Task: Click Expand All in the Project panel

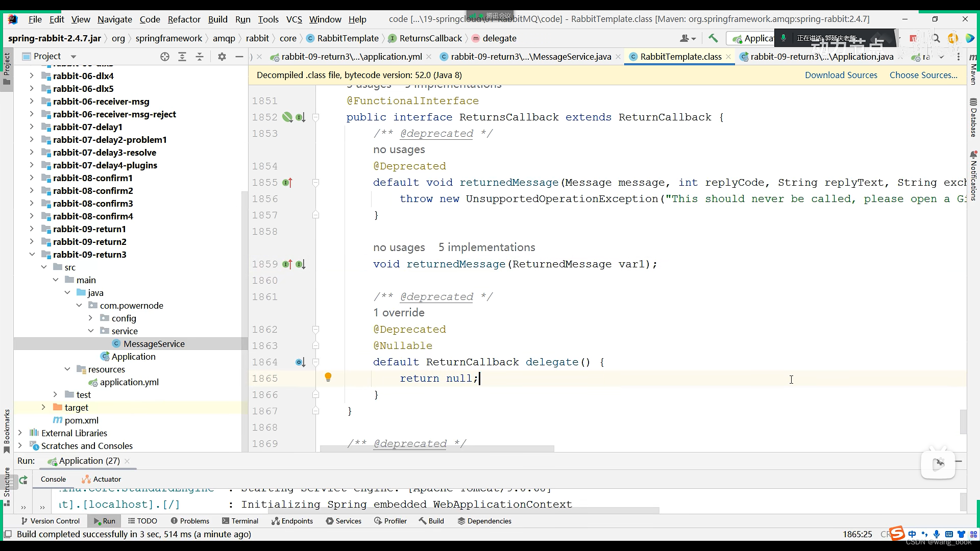Action: (182, 57)
